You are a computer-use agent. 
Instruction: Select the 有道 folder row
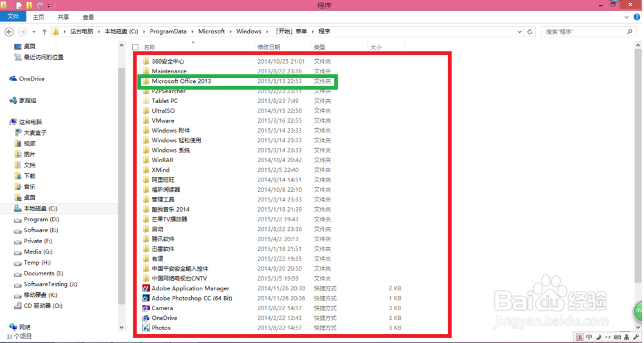[271, 259]
